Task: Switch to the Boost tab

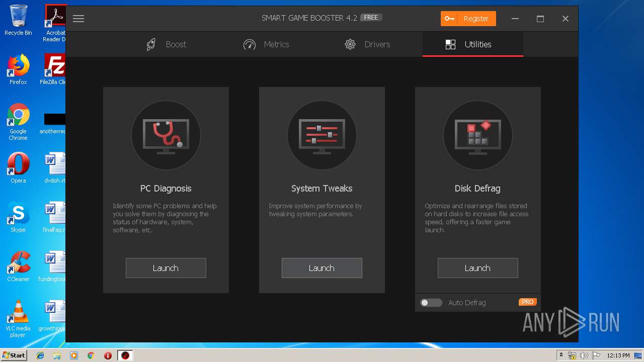Action: (x=166, y=44)
